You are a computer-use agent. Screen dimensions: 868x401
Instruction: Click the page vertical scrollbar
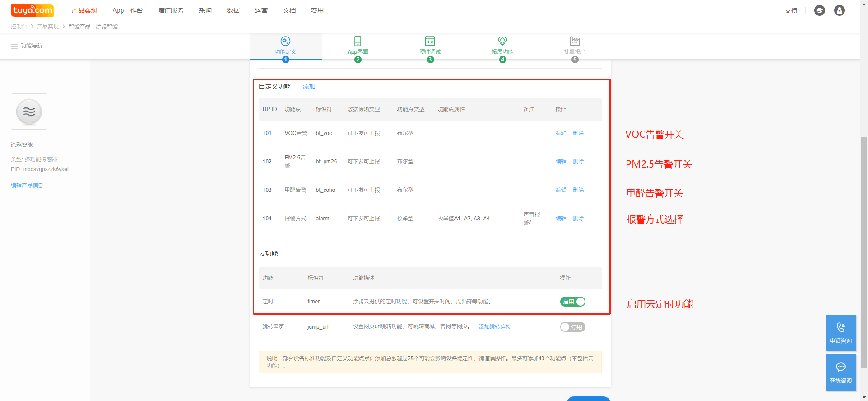[x=864, y=252]
